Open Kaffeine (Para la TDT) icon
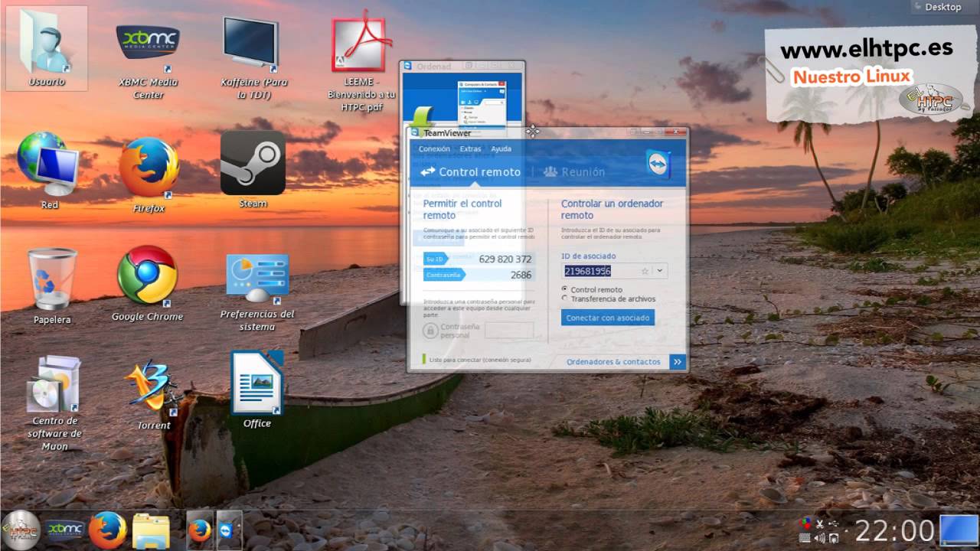The width and height of the screenshot is (980, 551). click(253, 59)
